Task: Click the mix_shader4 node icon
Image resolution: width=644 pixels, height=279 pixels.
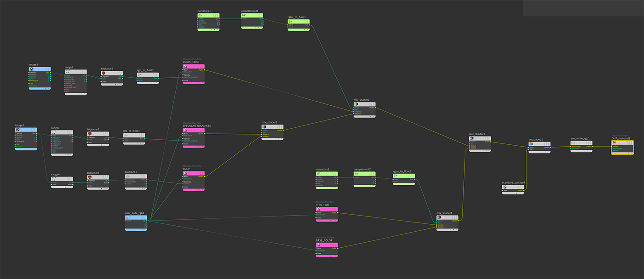Action: [439, 217]
